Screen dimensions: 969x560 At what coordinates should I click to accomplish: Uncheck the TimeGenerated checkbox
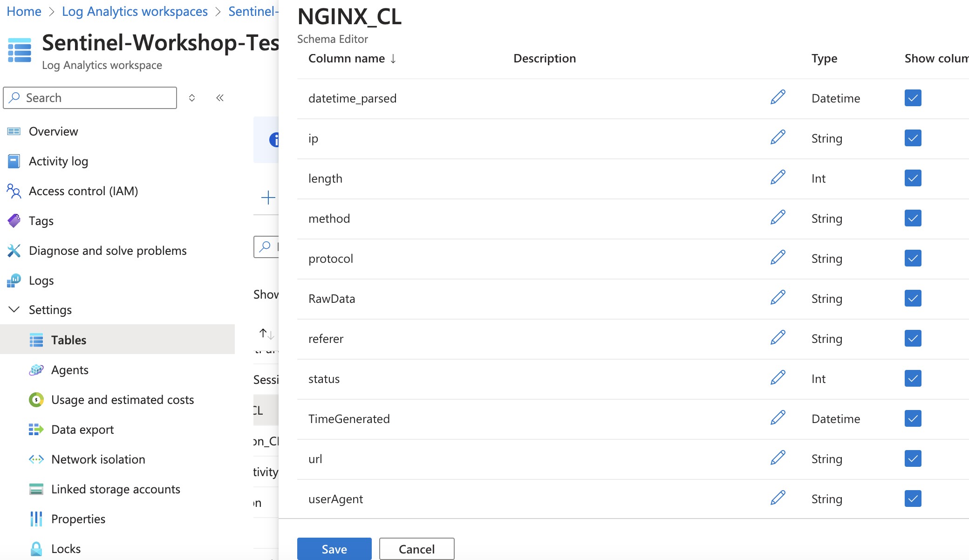click(x=913, y=418)
